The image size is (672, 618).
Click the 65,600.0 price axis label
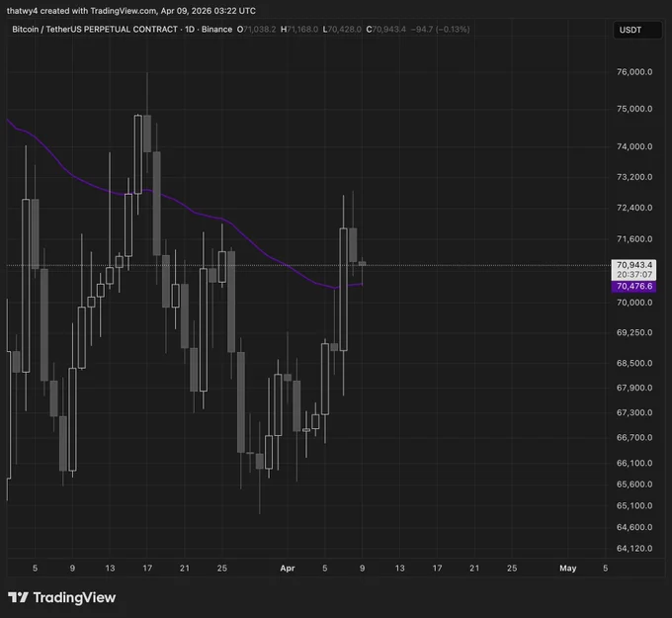634,485
